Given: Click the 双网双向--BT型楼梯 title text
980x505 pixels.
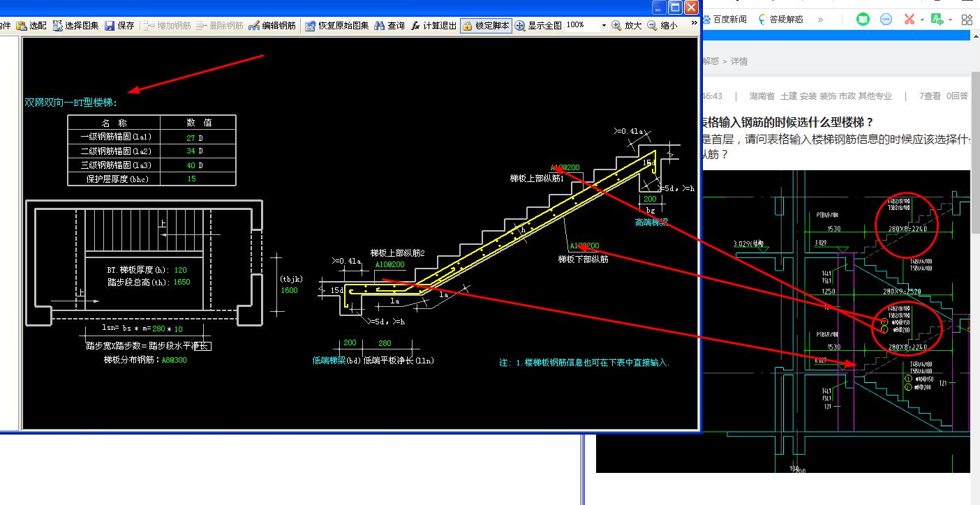Looking at the screenshot, I should point(71,103).
